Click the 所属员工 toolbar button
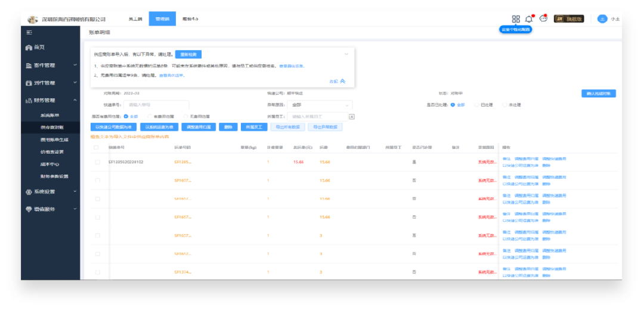Screen dimensions: 644x311 (x=254, y=127)
